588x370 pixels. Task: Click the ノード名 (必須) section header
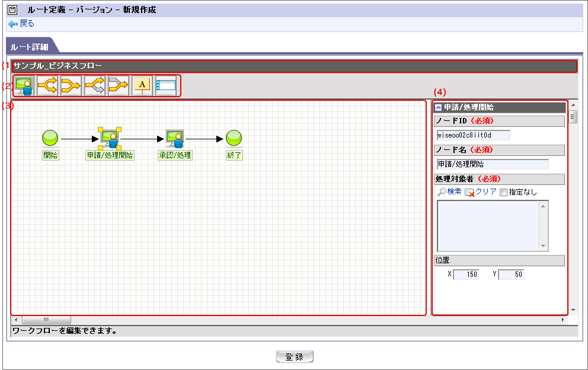[x=500, y=150]
